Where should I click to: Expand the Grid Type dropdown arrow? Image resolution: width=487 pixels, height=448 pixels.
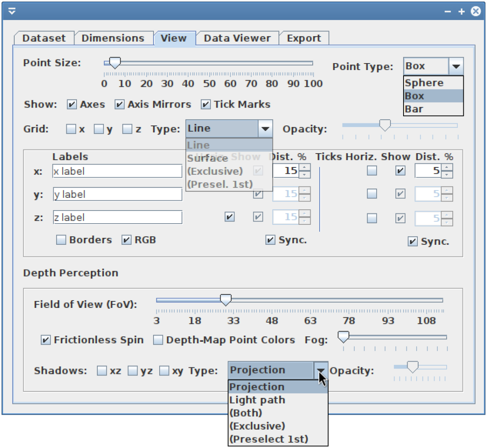(265, 129)
